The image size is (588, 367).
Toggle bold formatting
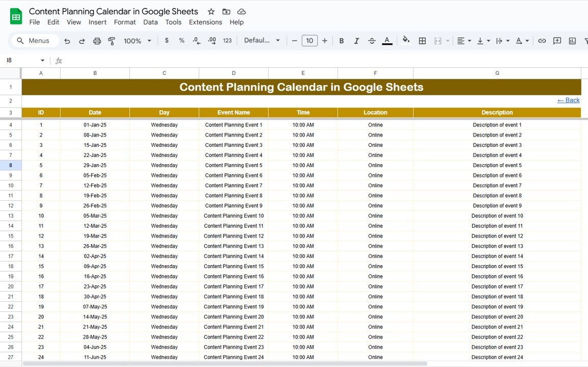coord(342,41)
